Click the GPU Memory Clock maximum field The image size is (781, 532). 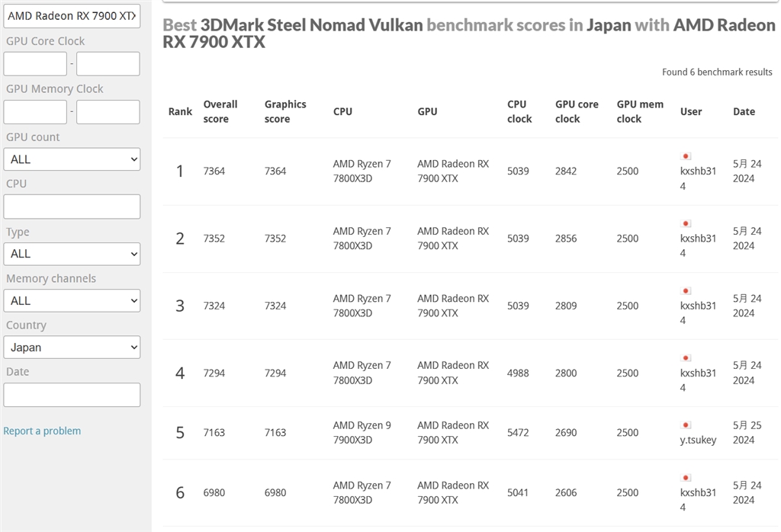[x=108, y=112]
